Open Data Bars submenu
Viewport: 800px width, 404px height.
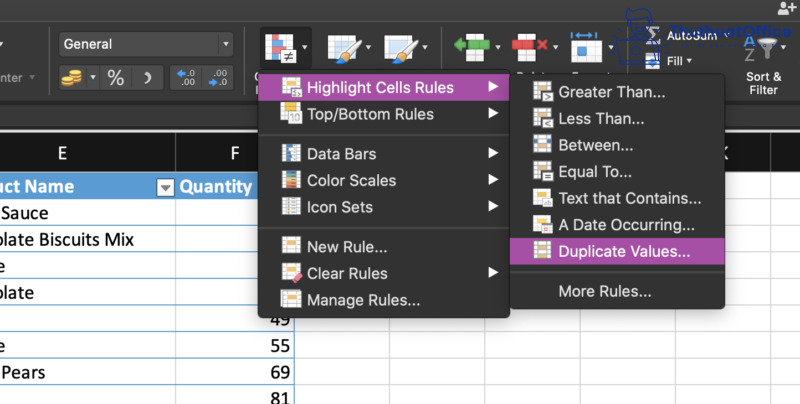tap(384, 154)
